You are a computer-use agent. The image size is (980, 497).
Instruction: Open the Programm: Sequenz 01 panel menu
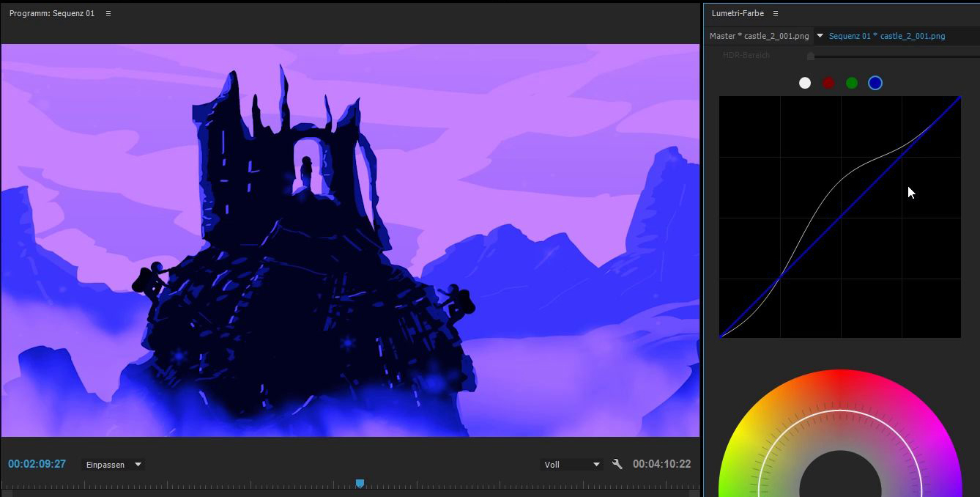point(108,14)
